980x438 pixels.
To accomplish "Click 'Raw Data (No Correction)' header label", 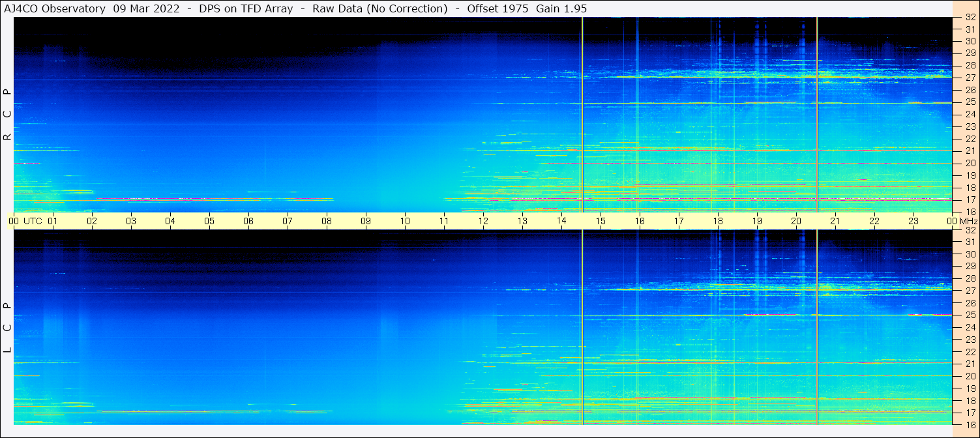I will (x=380, y=8).
